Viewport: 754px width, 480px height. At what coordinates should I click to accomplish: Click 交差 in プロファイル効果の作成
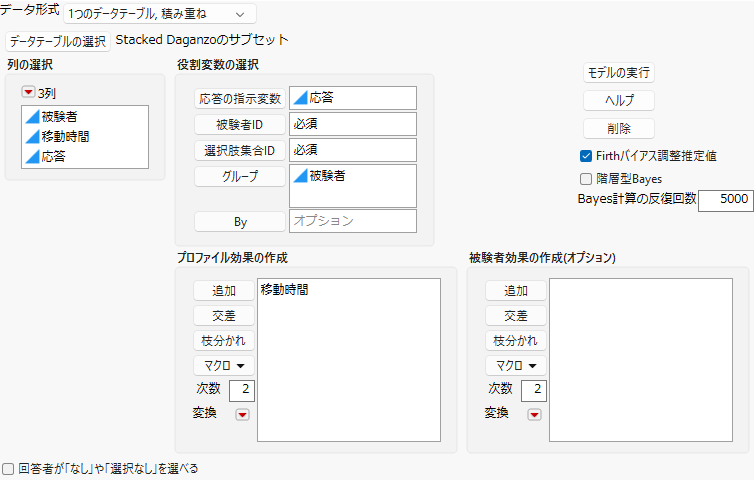[x=224, y=316]
